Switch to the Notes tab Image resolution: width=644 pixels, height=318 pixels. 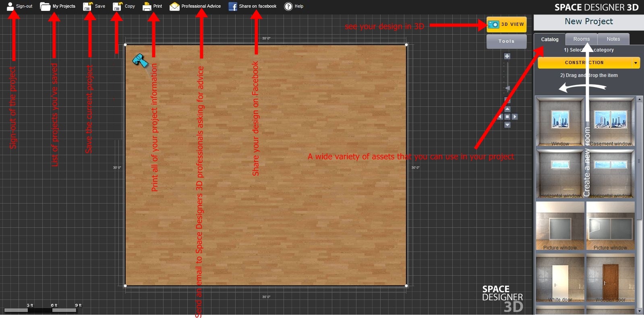tap(613, 39)
